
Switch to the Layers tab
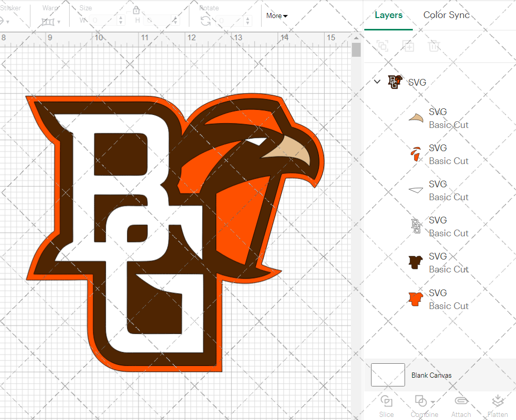tap(389, 15)
